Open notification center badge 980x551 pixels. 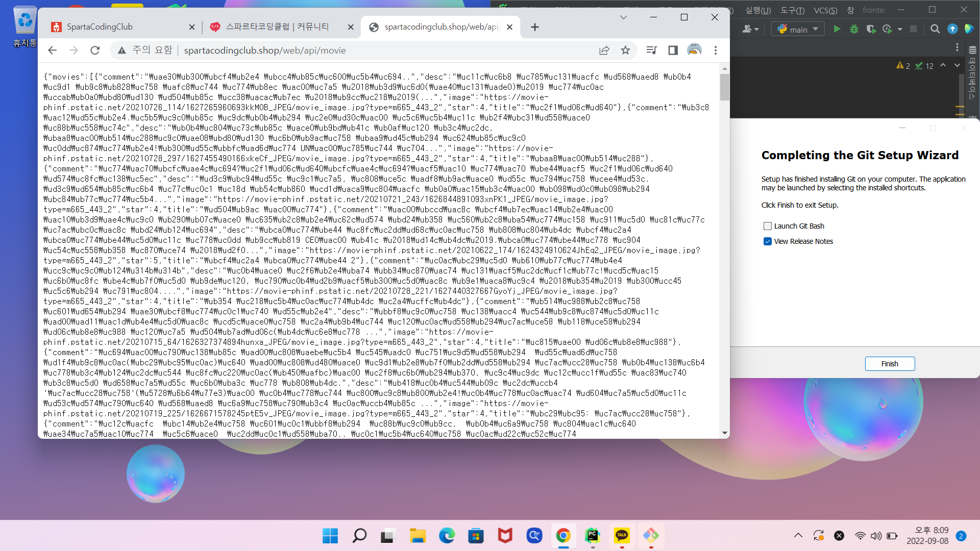click(x=961, y=536)
